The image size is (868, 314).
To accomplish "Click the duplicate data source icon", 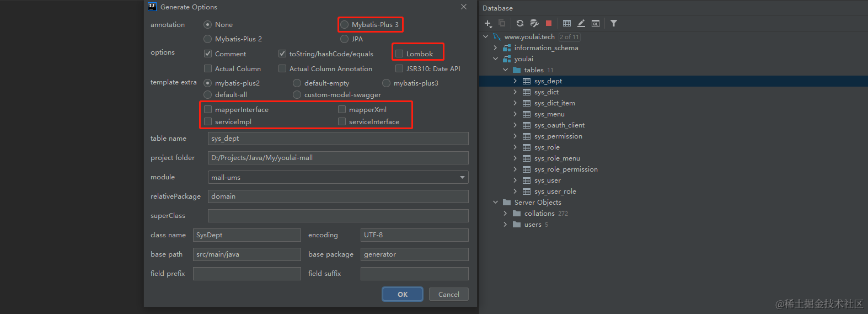I will 502,23.
